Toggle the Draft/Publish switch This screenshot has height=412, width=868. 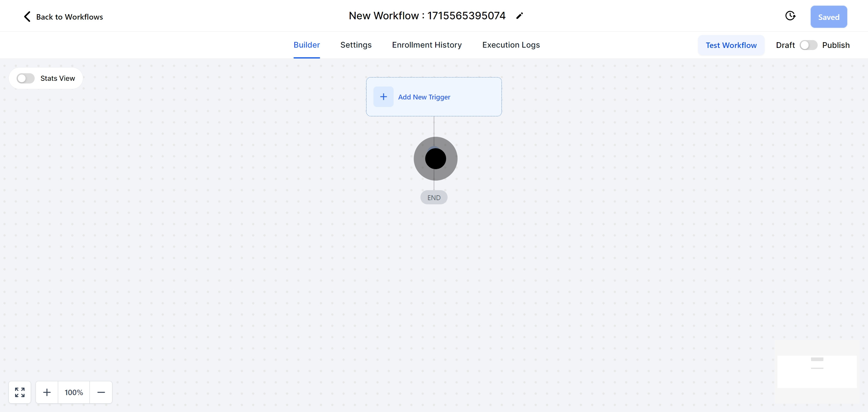tap(808, 45)
